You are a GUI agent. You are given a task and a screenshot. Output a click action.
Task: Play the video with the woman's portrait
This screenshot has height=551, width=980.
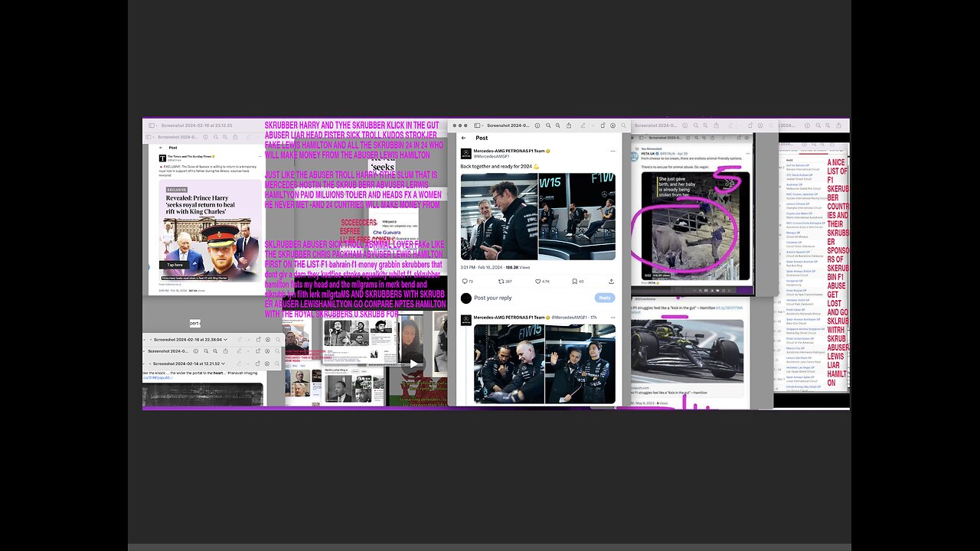click(413, 364)
